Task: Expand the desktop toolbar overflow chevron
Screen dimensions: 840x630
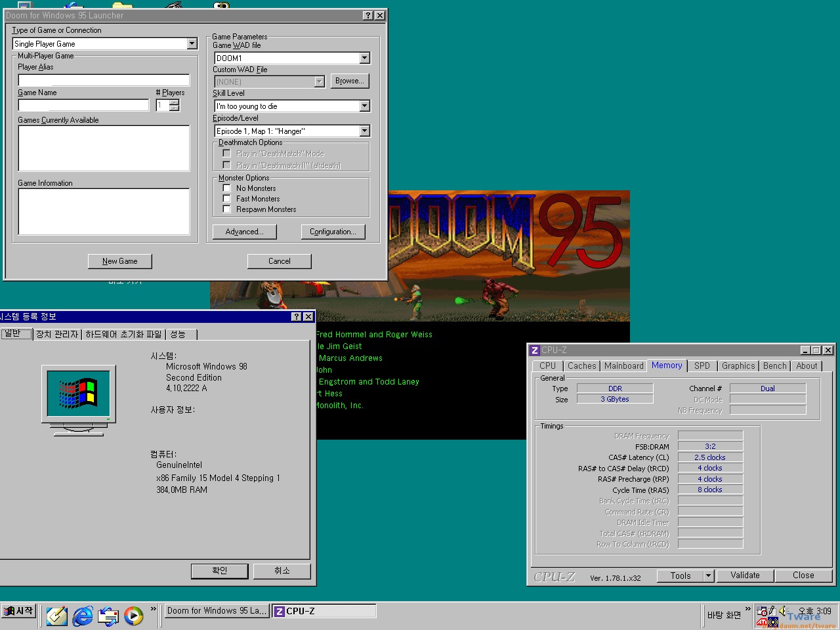Action: (747, 609)
